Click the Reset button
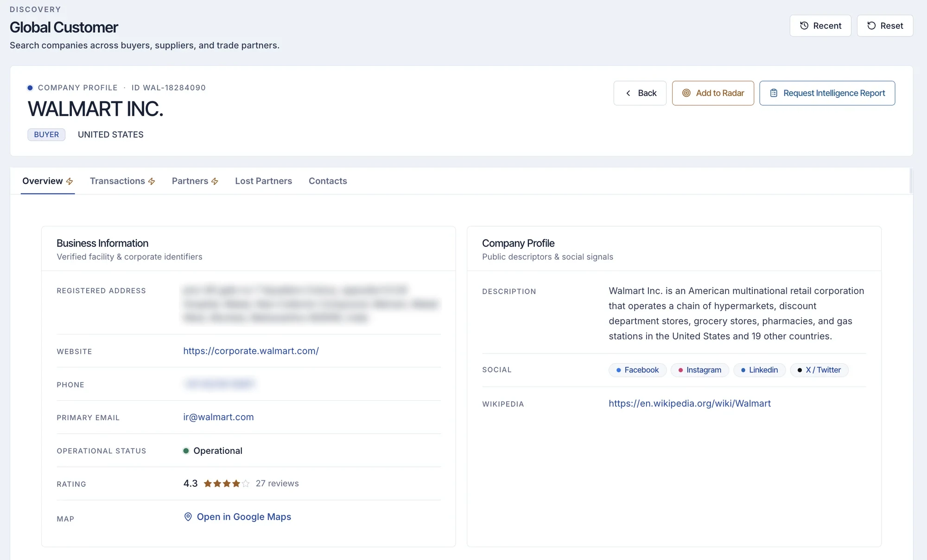 [885, 25]
